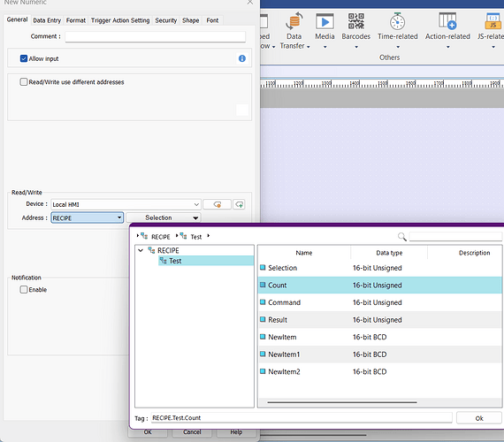Check the Notification Enable checkbox
Viewport: 504px width, 442px height.
pos(24,290)
